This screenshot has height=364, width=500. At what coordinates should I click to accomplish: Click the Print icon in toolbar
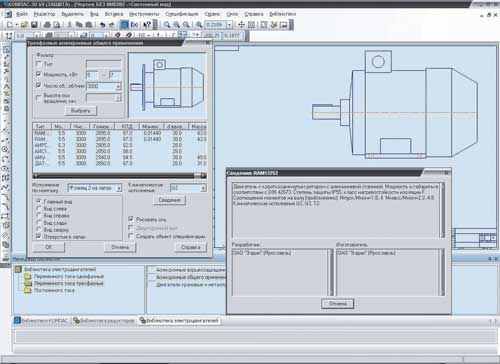(x=47, y=25)
